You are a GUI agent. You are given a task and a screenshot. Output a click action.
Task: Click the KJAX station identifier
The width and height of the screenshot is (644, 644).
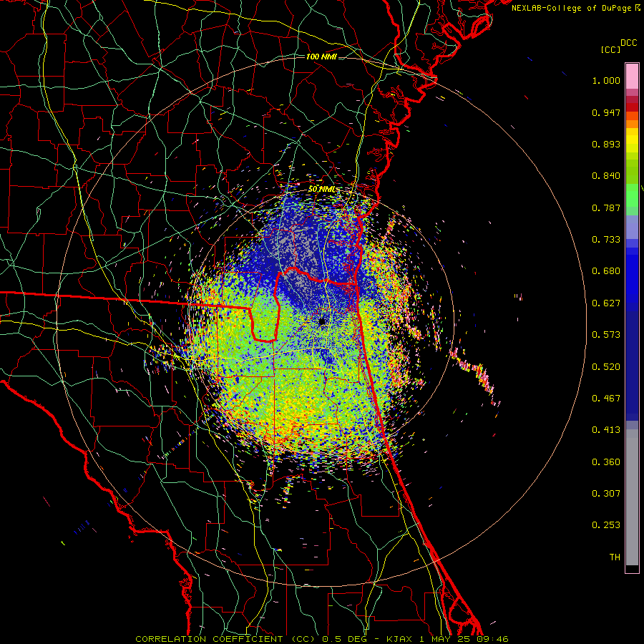400,639
